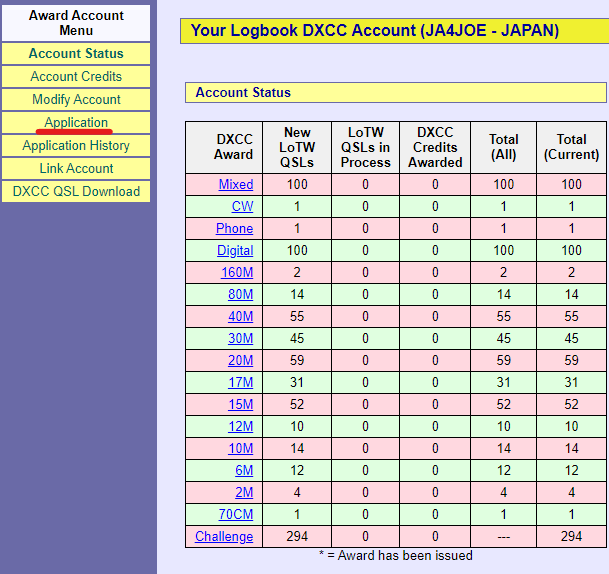Click Total (All) value 4 for 2M
609x574 pixels.
tap(504, 492)
